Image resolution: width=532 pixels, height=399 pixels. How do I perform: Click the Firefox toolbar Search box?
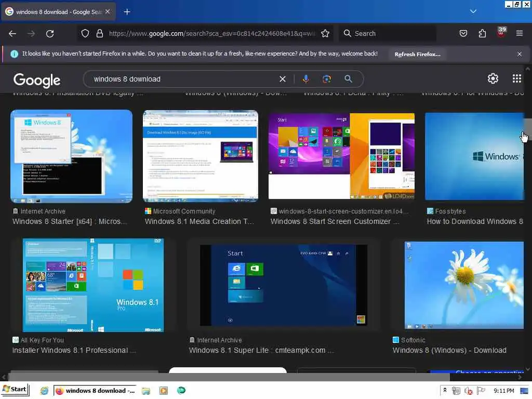click(x=387, y=33)
